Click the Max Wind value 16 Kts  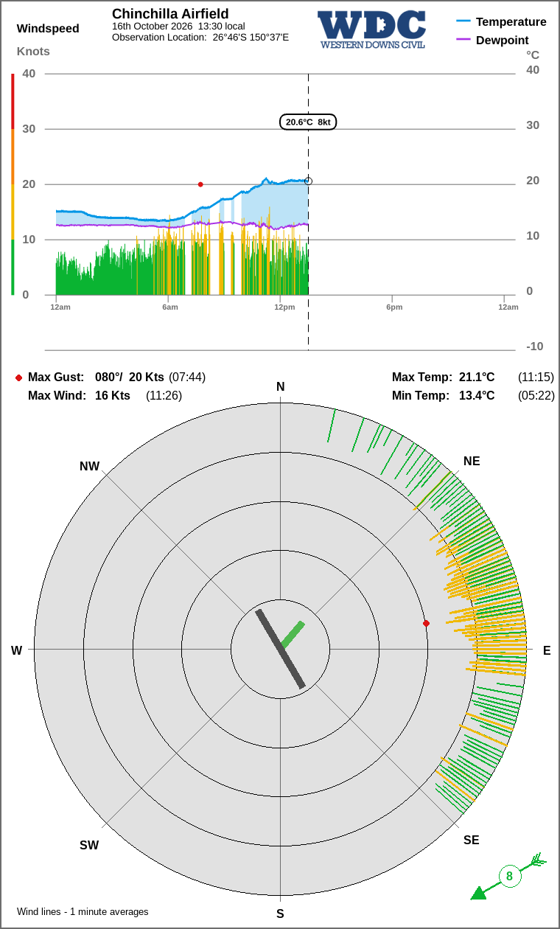[x=113, y=396]
